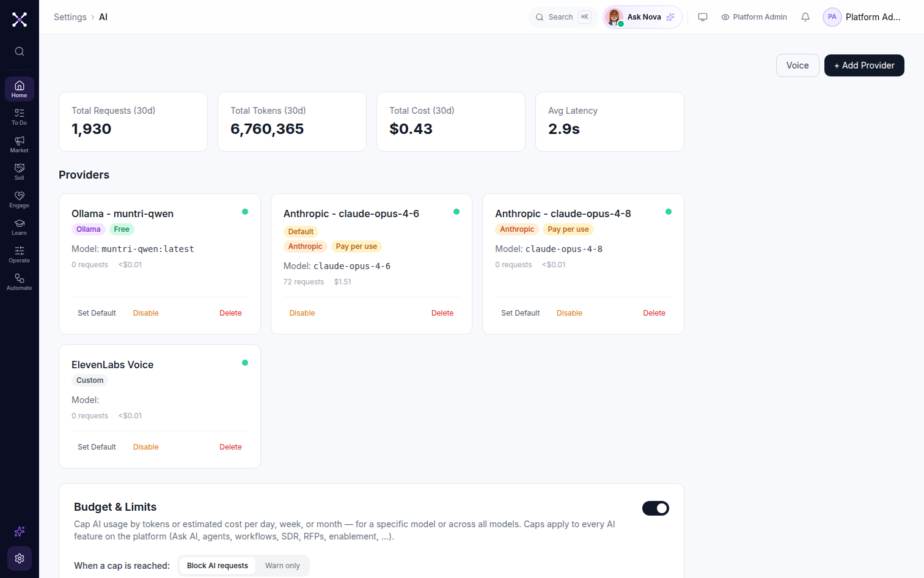Click the purple Ollama tag
The height and width of the screenshot is (578, 924).
[89, 229]
